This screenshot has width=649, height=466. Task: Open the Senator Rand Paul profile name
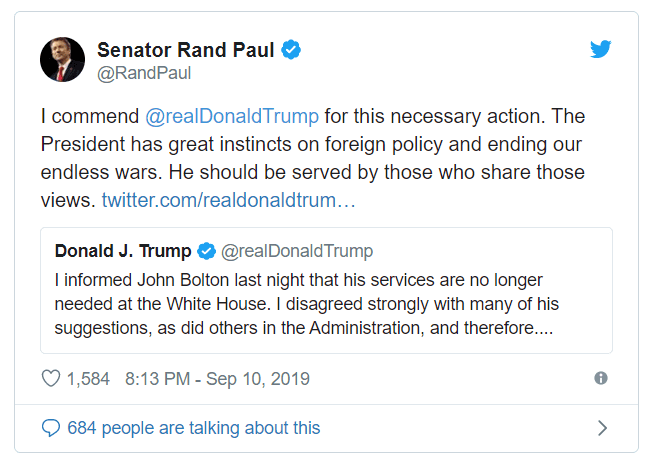(x=187, y=50)
